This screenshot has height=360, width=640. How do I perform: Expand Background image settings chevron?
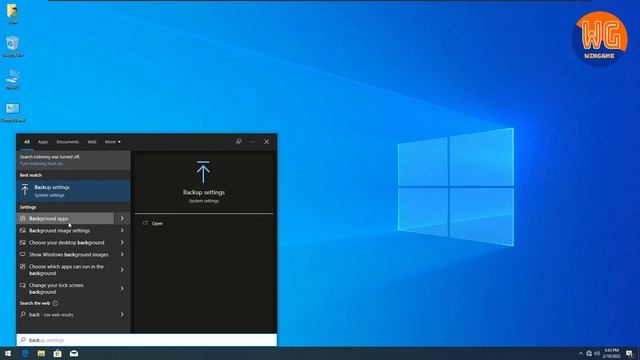122,231
